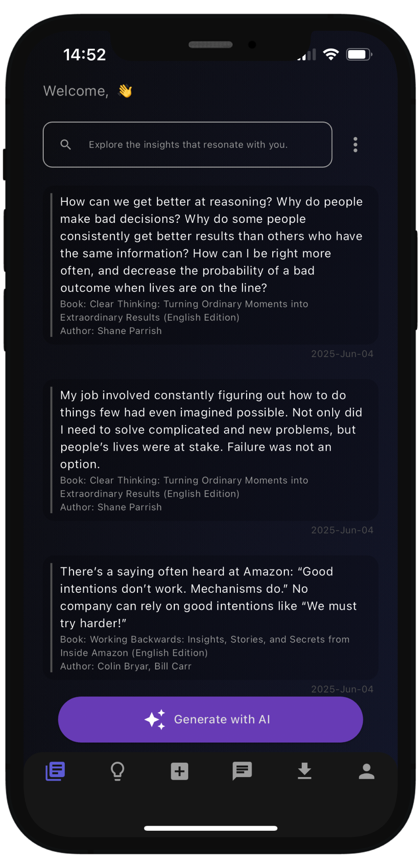Screen dimensions: 420x868
Task: Open the "My job involved constantly" highlight
Action: click(211, 429)
